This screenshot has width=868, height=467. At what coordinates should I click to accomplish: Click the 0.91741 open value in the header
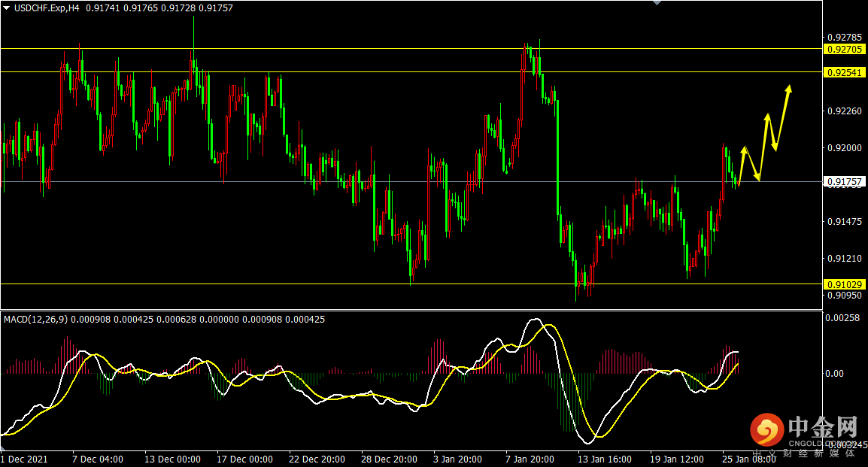click(102, 8)
